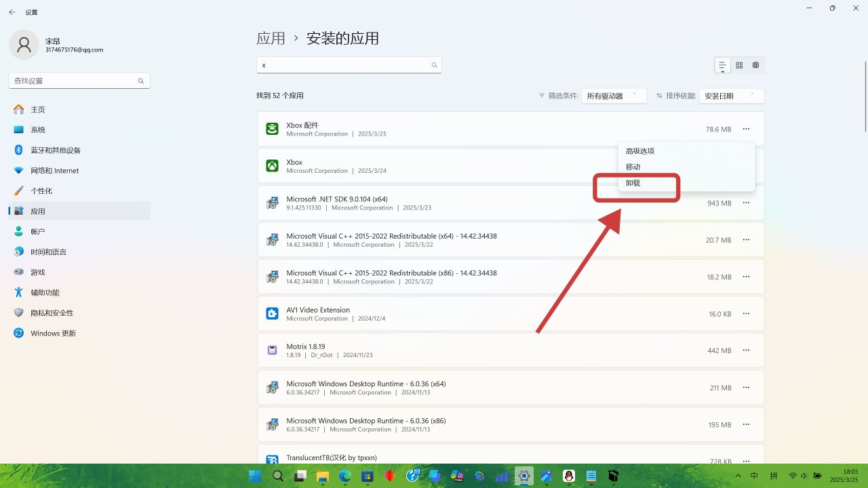Image resolution: width=868 pixels, height=488 pixels.
Task: Choose 高级选项 in the context menu
Action: coord(640,151)
